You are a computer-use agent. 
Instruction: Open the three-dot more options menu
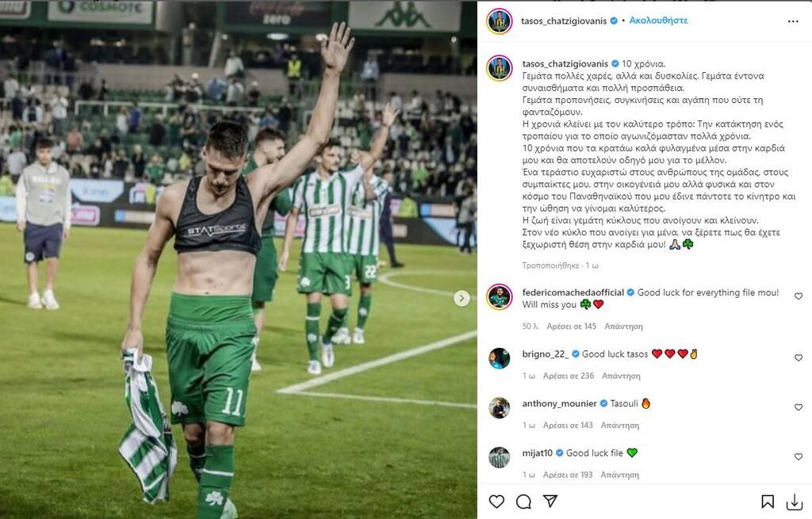pyautogui.click(x=793, y=21)
